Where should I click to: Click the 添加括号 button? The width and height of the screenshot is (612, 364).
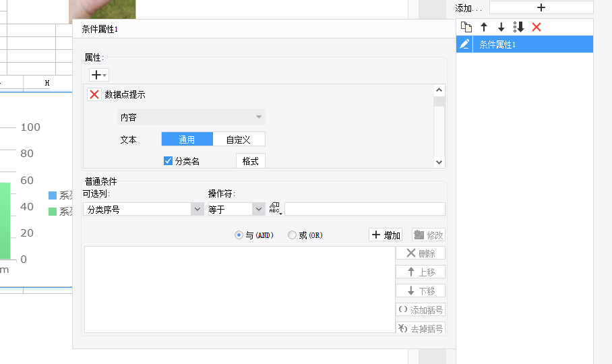421,310
